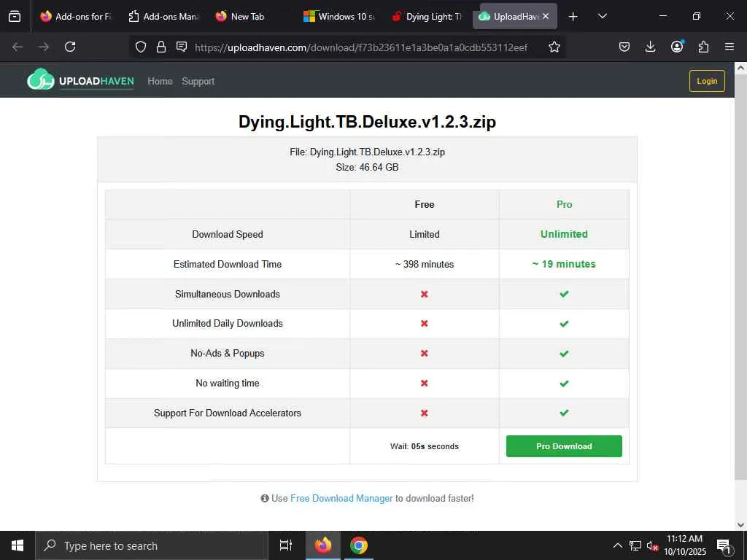Open site permissions icon in address bar
Viewport: 747px width, 560px height.
[x=182, y=47]
